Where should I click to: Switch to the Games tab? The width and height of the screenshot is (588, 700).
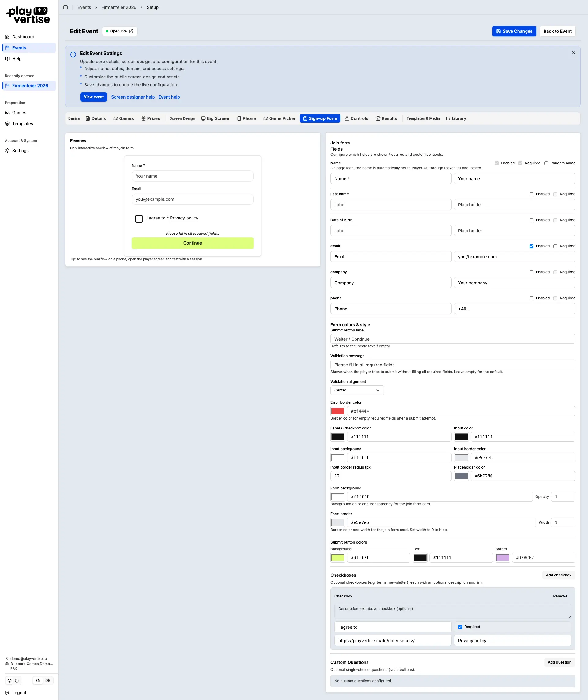(123, 118)
